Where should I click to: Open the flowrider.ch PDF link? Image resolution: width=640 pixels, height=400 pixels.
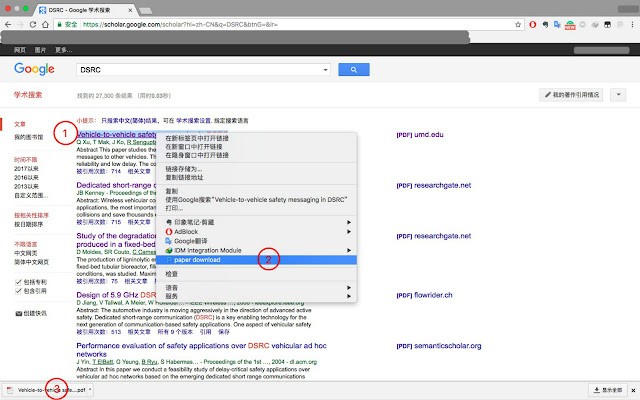[424, 295]
